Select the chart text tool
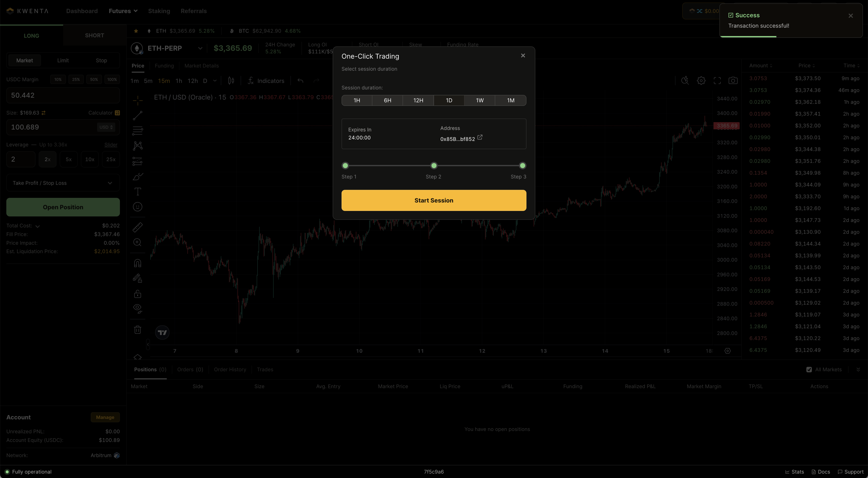The image size is (868, 478). point(138,192)
